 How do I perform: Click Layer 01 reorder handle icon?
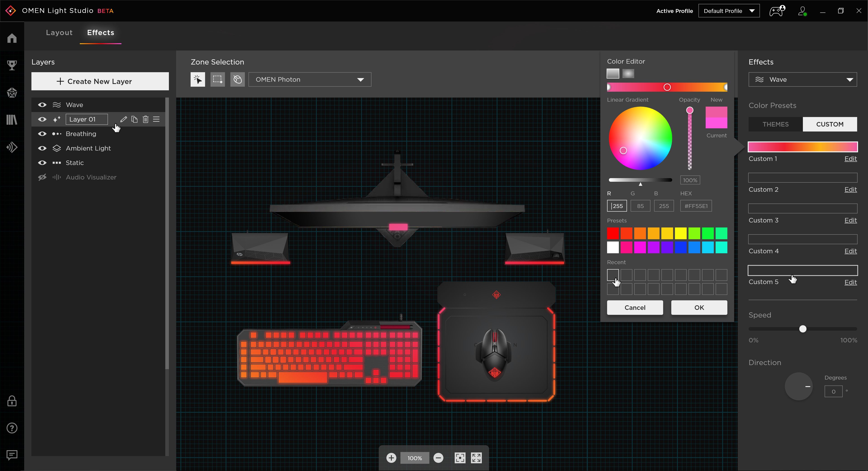[156, 119]
